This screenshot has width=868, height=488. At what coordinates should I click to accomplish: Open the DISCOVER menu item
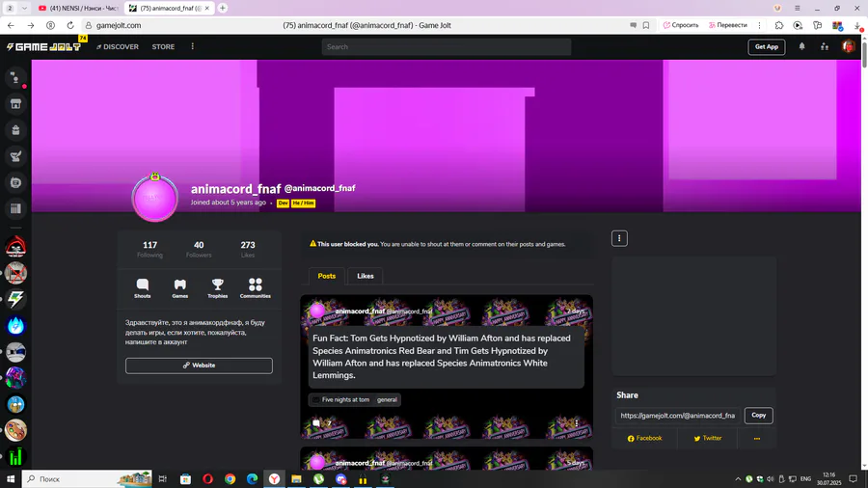(118, 47)
